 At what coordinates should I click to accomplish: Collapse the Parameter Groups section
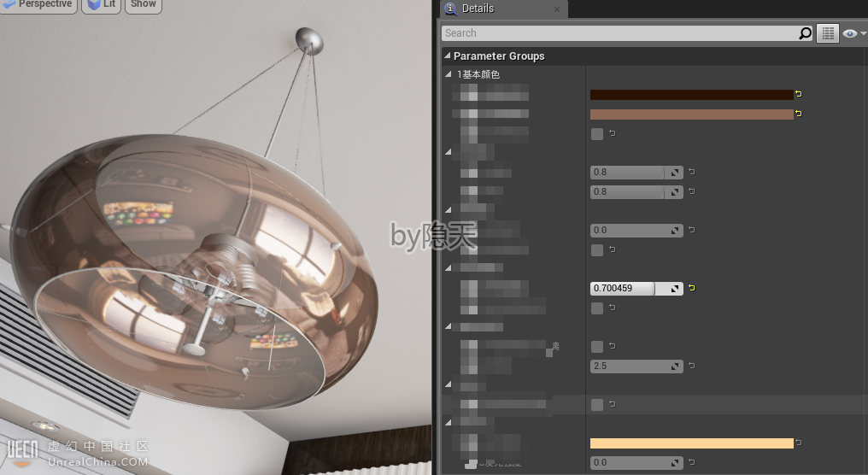click(x=447, y=56)
